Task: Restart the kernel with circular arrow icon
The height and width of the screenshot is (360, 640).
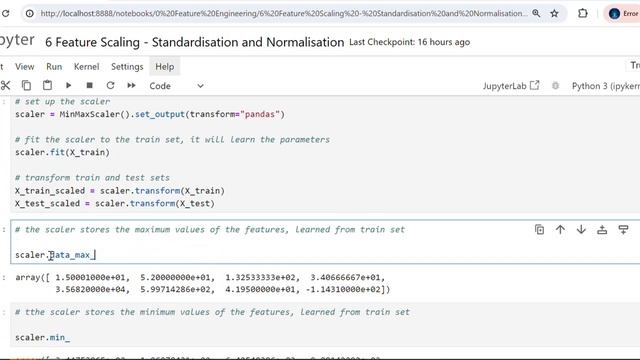Action: pos(110,85)
